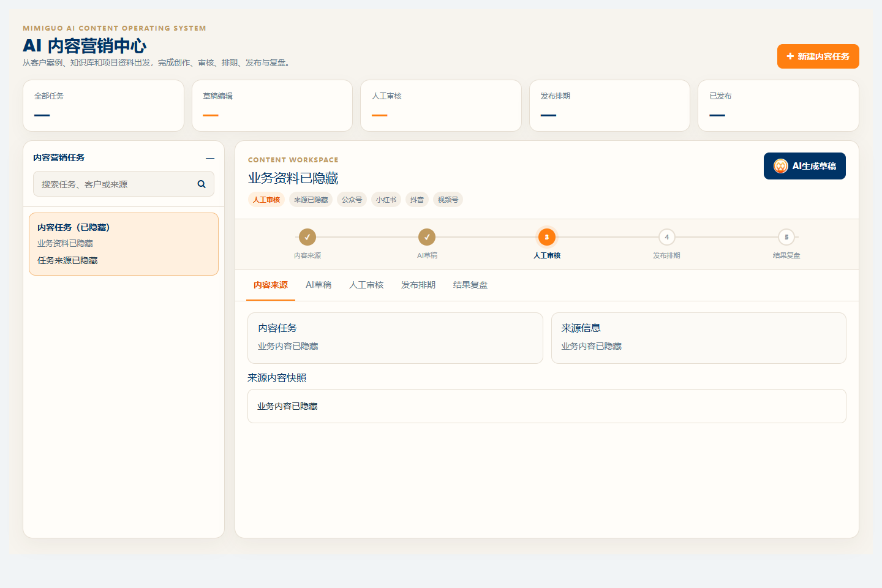The image size is (882, 588).
Task: Filter by 草稿编辑 card
Action: pos(272,105)
